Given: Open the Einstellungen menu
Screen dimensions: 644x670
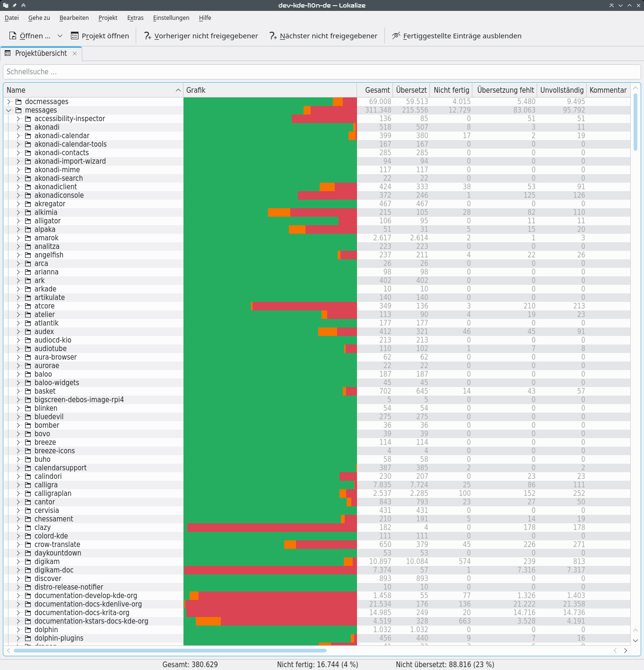Looking at the screenshot, I should [171, 18].
